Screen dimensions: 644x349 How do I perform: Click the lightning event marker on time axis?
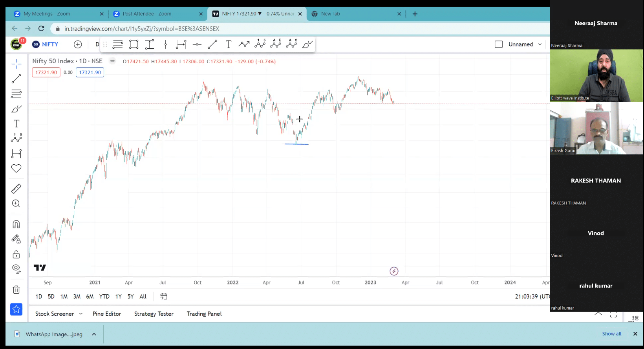(394, 271)
